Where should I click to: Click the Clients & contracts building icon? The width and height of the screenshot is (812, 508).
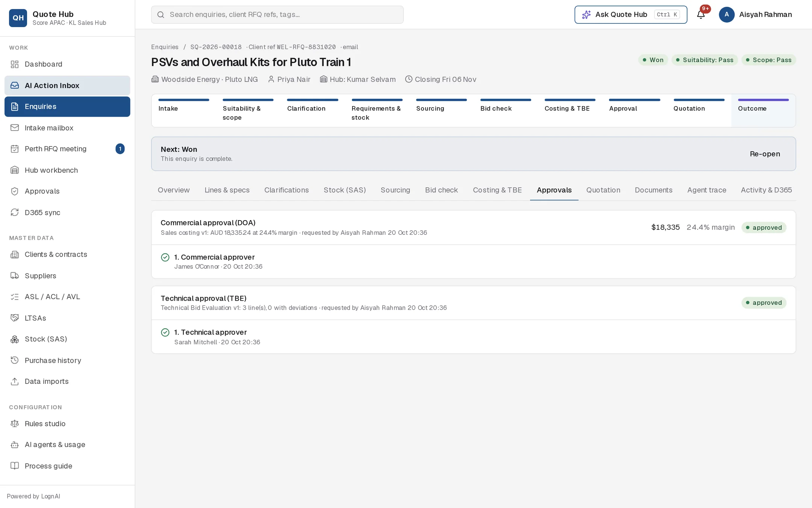tap(15, 255)
